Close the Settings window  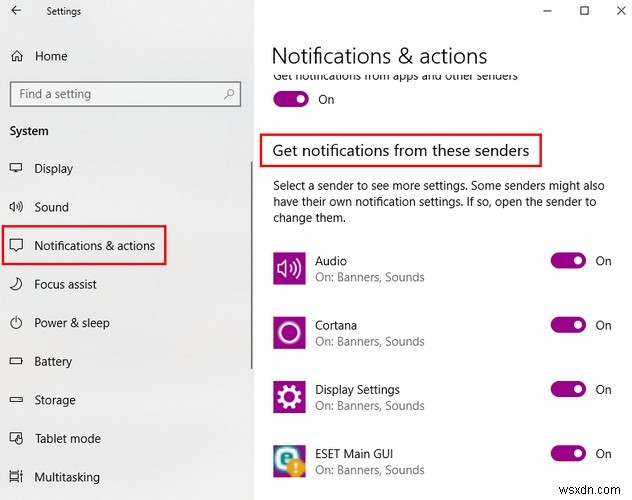click(621, 11)
